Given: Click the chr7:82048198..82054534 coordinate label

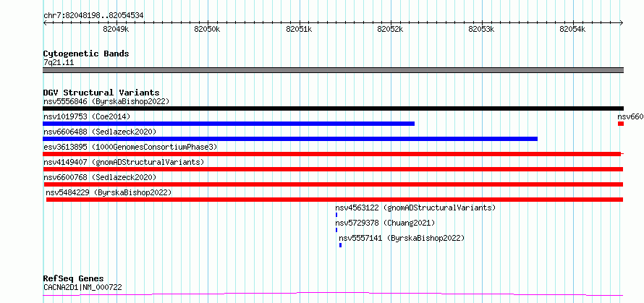Looking at the screenshot, I should (93, 16).
